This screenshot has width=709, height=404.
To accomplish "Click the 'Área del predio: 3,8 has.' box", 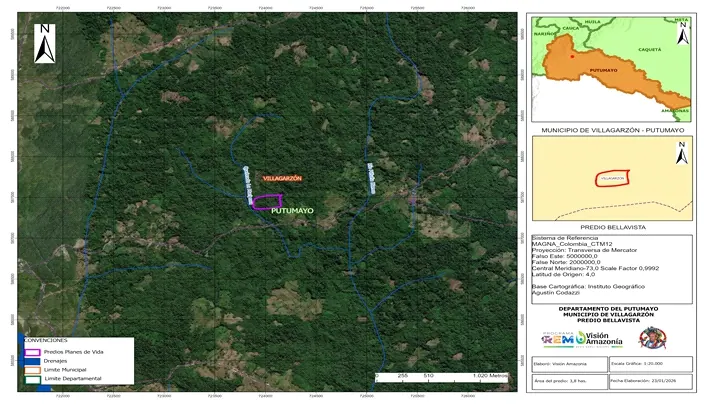I will tap(569, 381).
